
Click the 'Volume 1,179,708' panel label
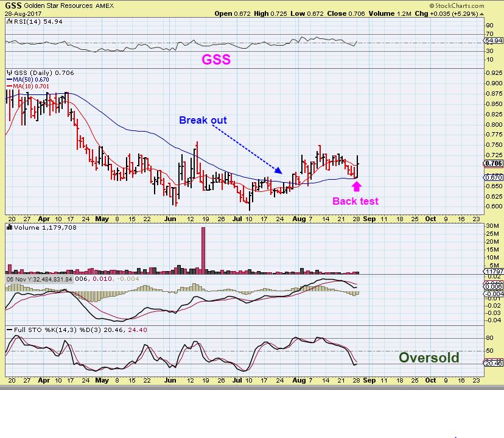[44, 227]
